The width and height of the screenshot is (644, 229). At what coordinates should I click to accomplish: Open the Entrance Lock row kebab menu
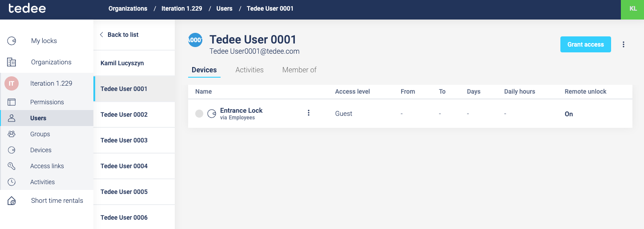tap(309, 113)
